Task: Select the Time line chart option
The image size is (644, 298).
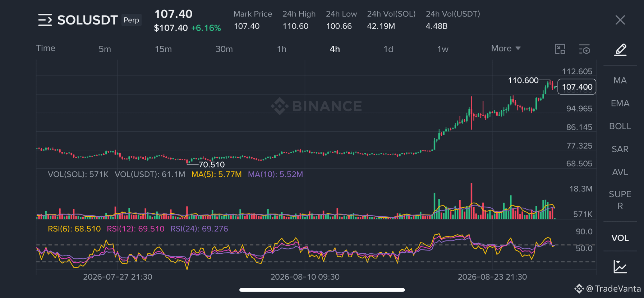Action: click(x=46, y=48)
